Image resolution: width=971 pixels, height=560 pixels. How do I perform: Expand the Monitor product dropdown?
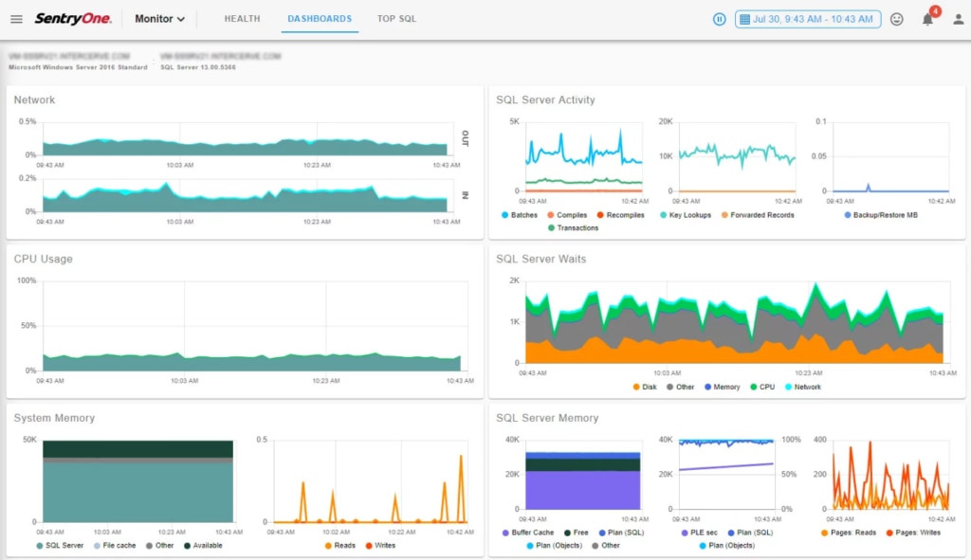[159, 19]
